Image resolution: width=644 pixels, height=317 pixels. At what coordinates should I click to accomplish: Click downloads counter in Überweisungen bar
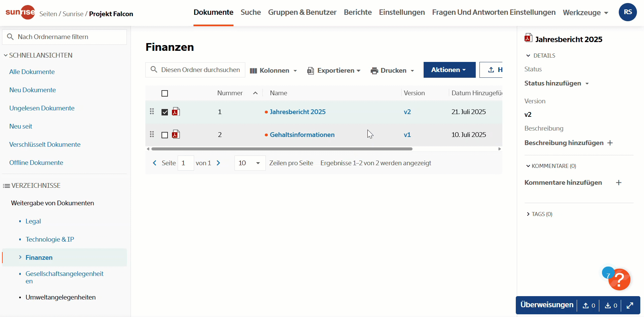coord(611,305)
